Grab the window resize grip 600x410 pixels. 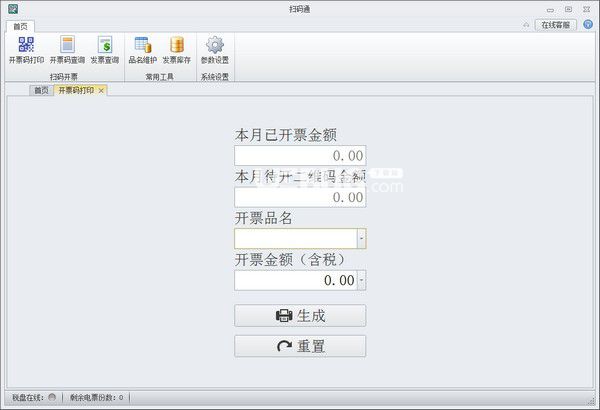coord(592,401)
